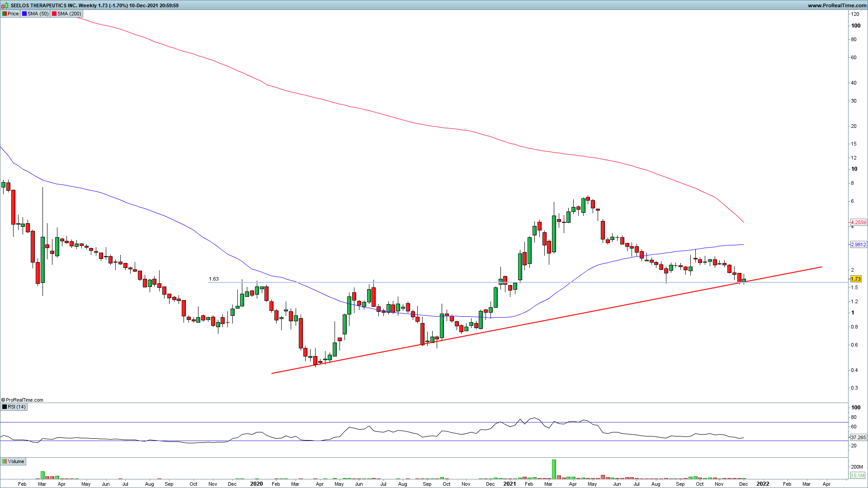Image resolution: width=868 pixels, height=488 pixels.
Task: Click the Price legend label
Action: click(13, 14)
